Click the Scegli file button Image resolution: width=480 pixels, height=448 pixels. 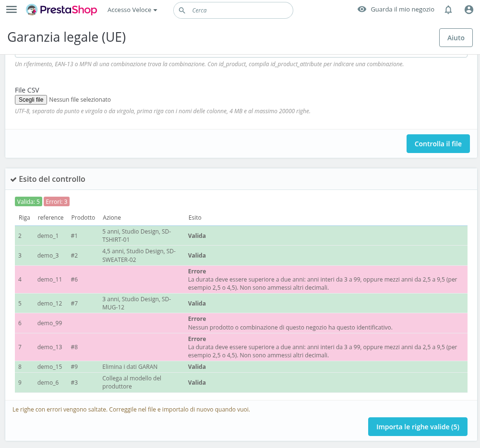coord(31,100)
